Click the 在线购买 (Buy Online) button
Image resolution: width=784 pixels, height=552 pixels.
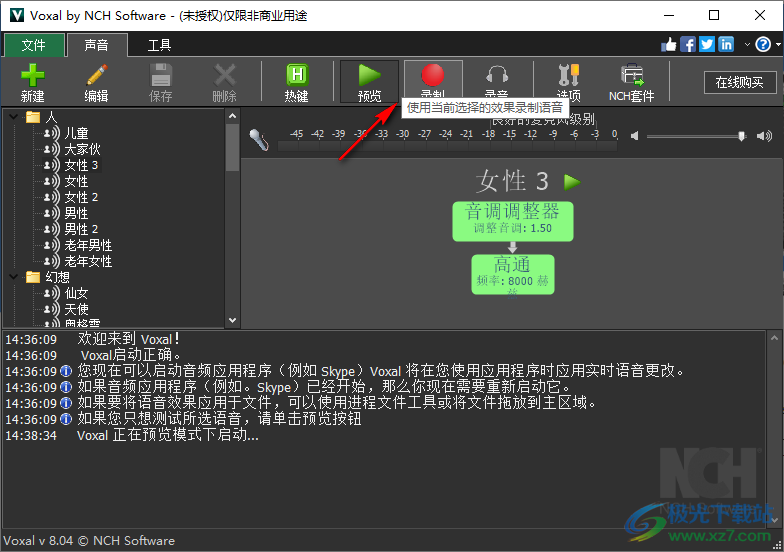(740, 82)
